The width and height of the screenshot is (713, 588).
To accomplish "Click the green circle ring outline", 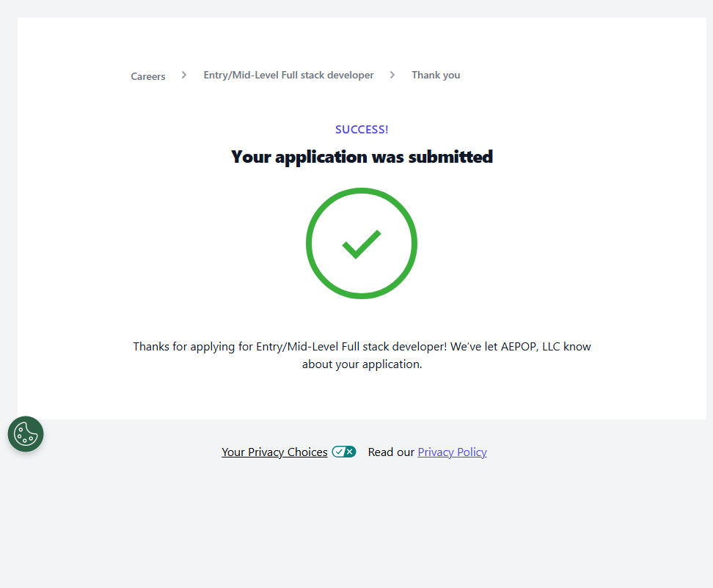I will [x=308, y=243].
